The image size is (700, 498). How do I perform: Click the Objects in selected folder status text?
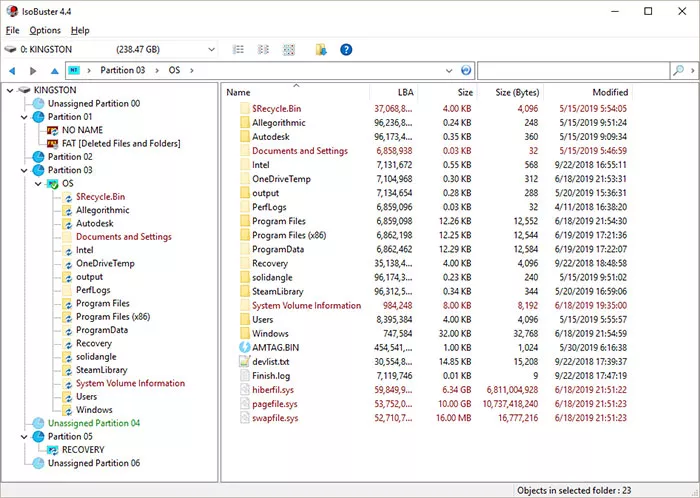[574, 490]
